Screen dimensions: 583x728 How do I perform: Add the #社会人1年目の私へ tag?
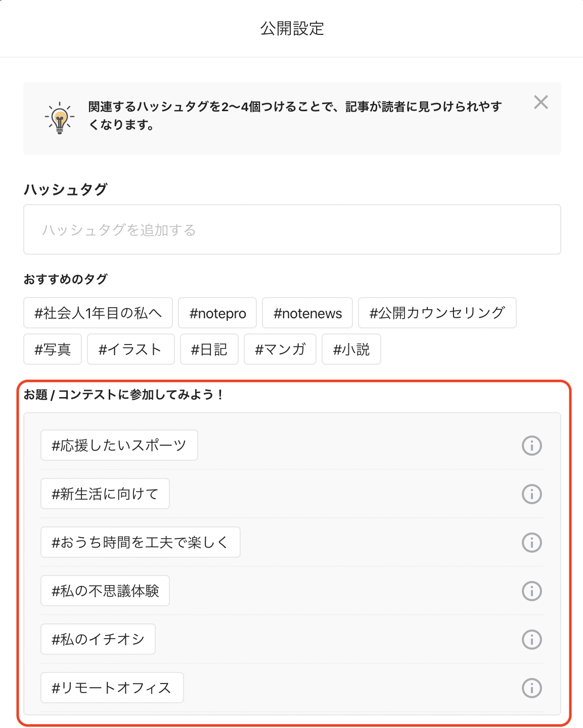(x=98, y=313)
